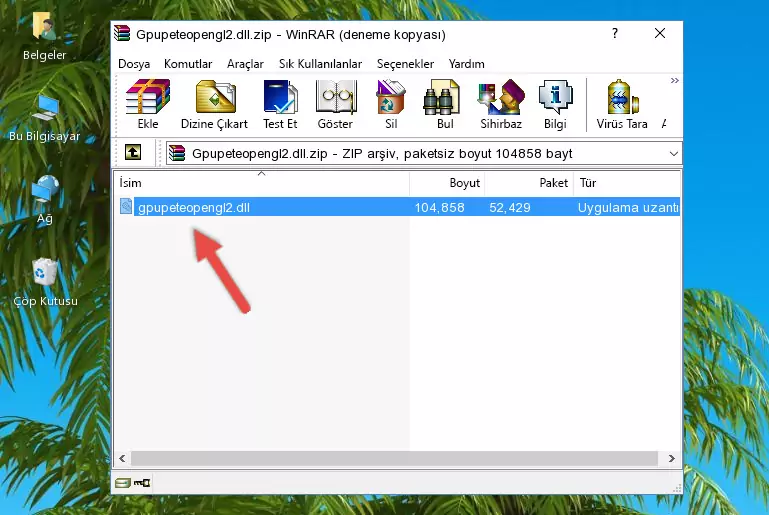Sort by the Tür column header
769x515 pixels.
tap(627, 182)
